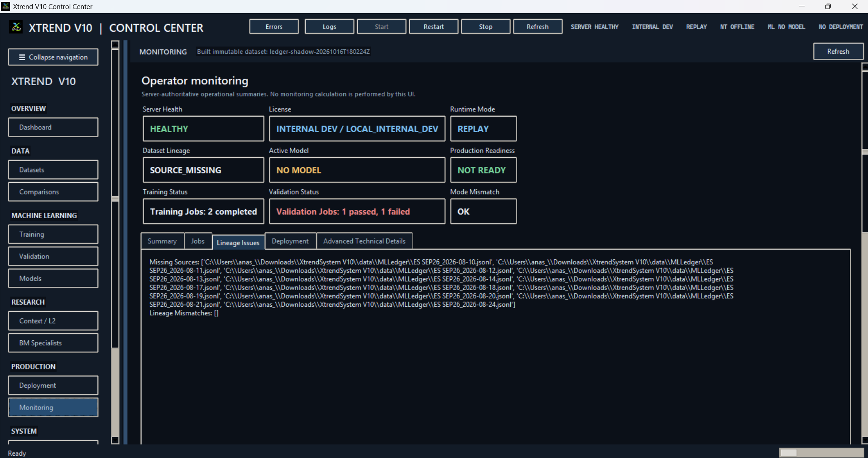Screen dimensions: 868x458
Task: Open the Dashboard page
Action: (x=53, y=127)
